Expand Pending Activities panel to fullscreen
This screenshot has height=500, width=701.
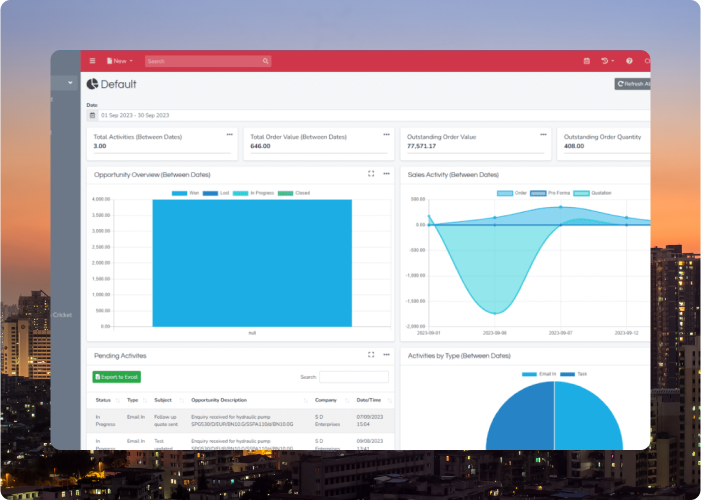[x=371, y=355]
